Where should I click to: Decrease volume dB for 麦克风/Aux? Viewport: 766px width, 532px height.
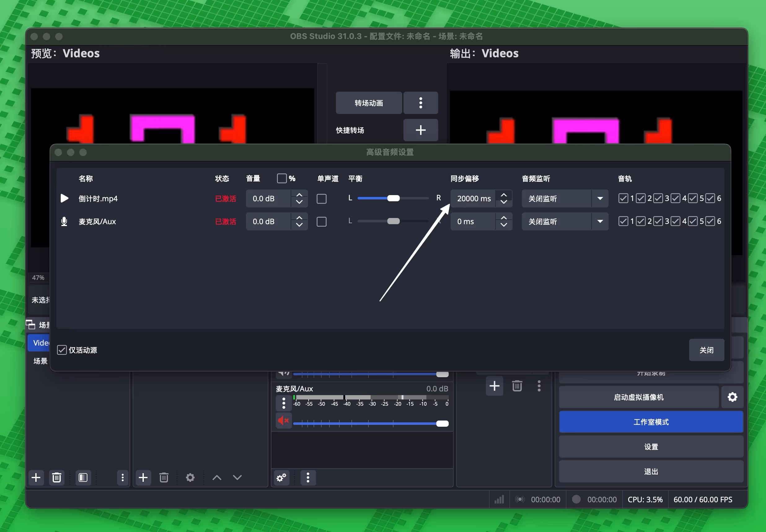click(299, 225)
